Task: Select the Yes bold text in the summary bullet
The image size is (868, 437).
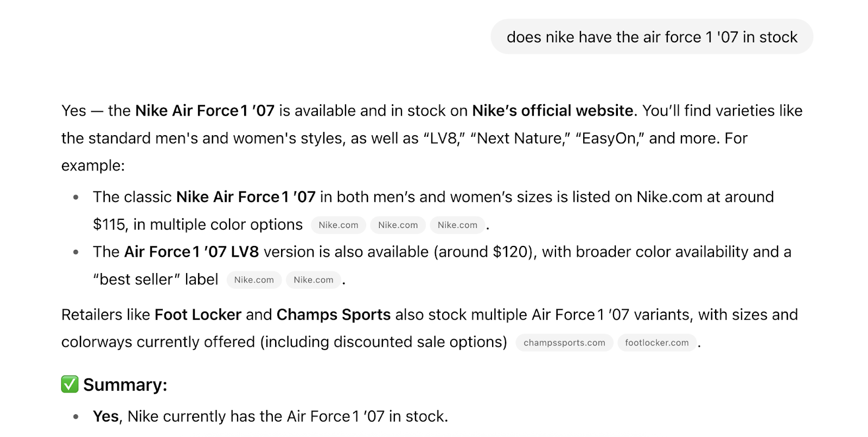Action: 106,416
